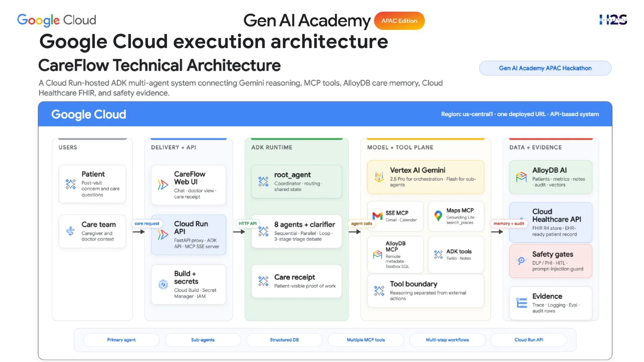Viewport: 644px width, 362px height.
Task: Select the DELIVERY + API column header
Action: 173,147
